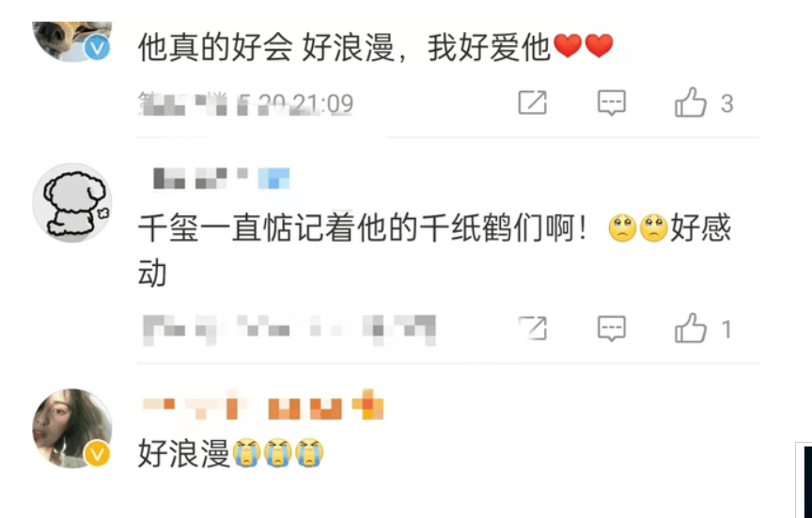Open the orange blurred username above 好浪漫
The width and height of the screenshot is (812, 518).
(262, 404)
